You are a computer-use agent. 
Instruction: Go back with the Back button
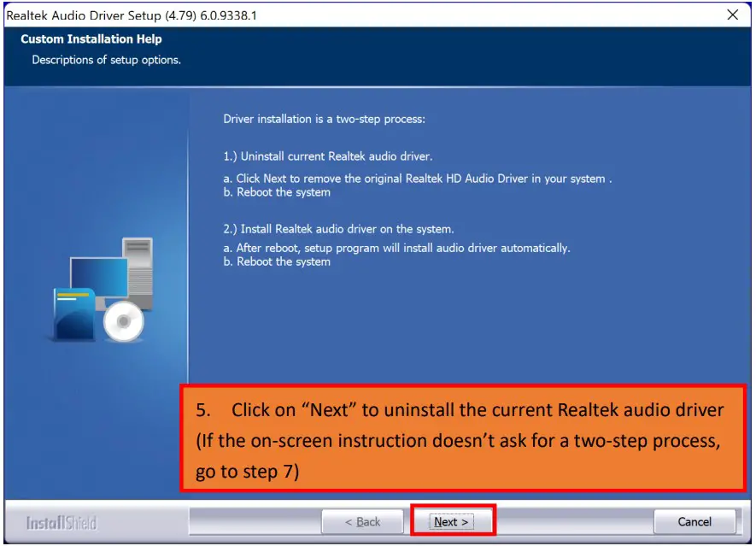(x=362, y=521)
